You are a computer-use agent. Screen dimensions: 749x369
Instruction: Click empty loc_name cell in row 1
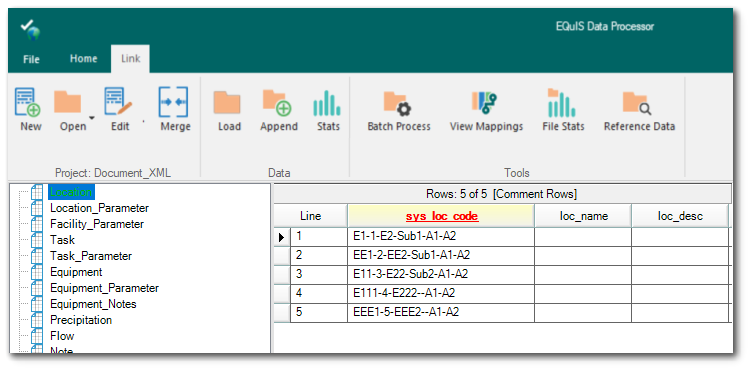tap(583, 237)
